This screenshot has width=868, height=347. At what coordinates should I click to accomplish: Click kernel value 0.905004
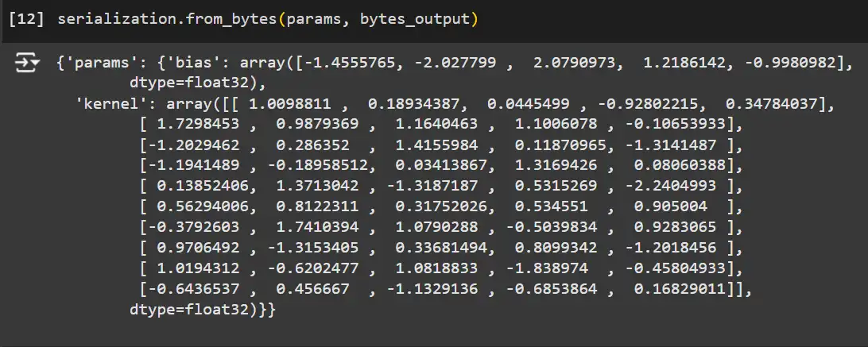[671, 206]
